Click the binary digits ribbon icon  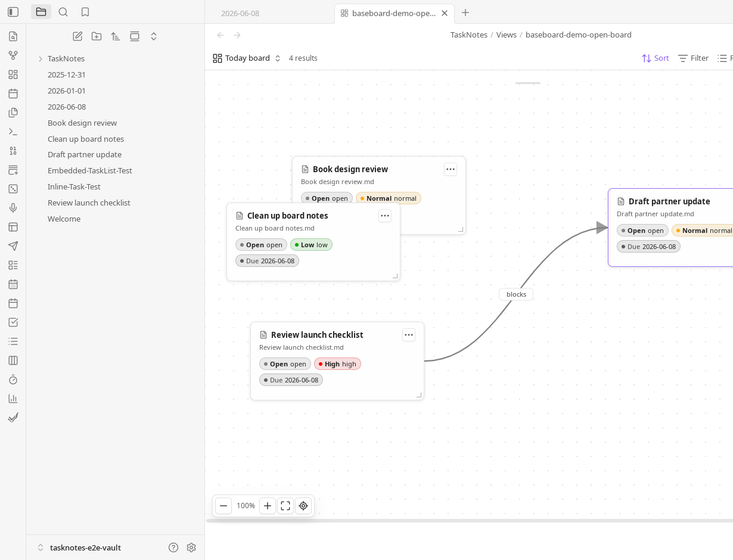[13, 151]
